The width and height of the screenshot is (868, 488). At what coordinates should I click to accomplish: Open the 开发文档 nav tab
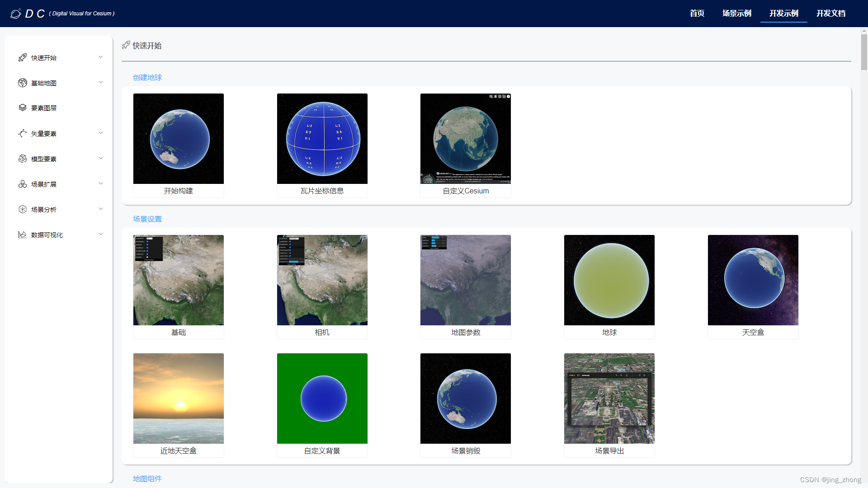(830, 13)
